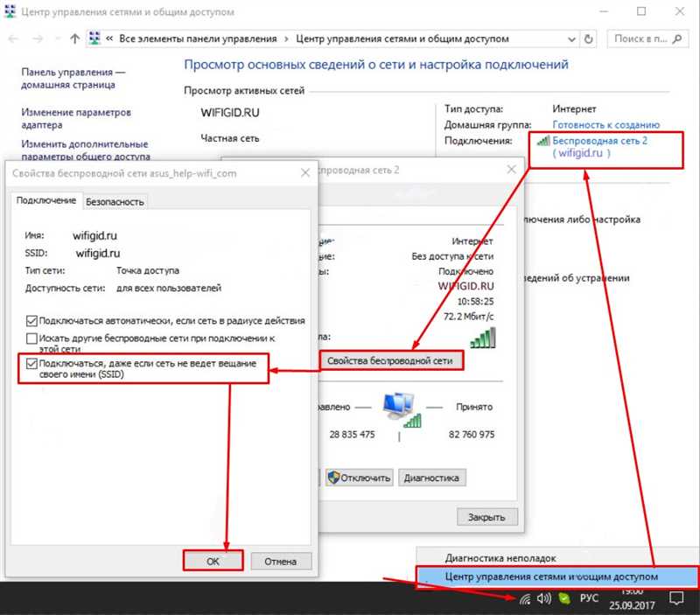Open Изменение параметров адаптера link
700x615 pixels.
click(76, 119)
